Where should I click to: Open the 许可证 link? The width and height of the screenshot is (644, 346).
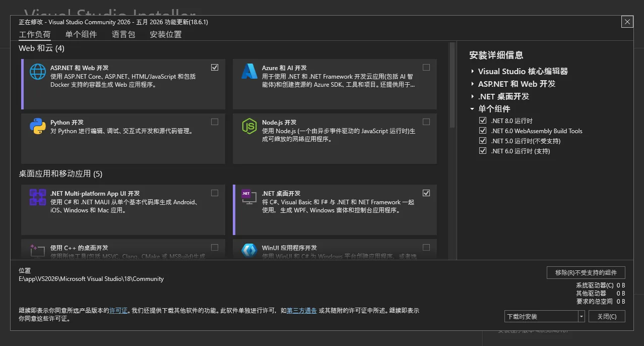point(118,311)
